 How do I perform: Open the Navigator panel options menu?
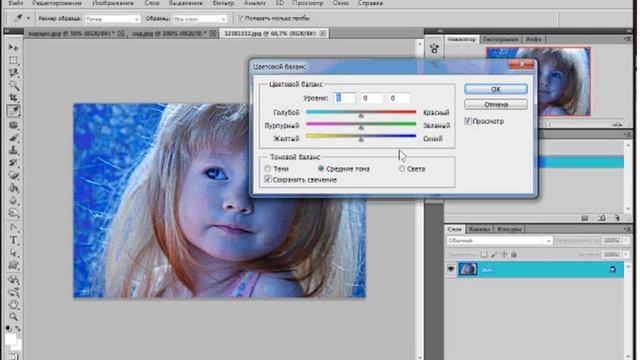[627, 39]
